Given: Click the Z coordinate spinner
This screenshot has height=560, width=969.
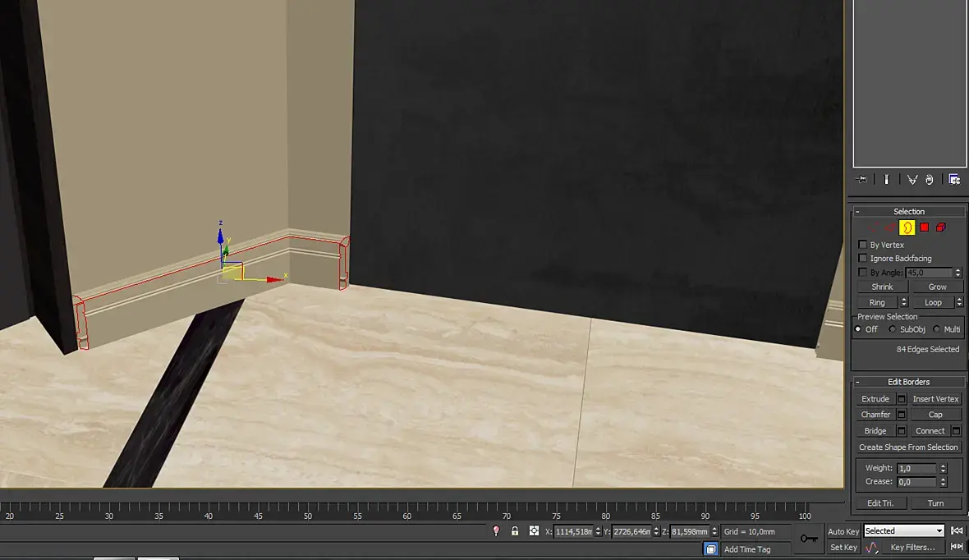Looking at the screenshot, I should tap(714, 531).
